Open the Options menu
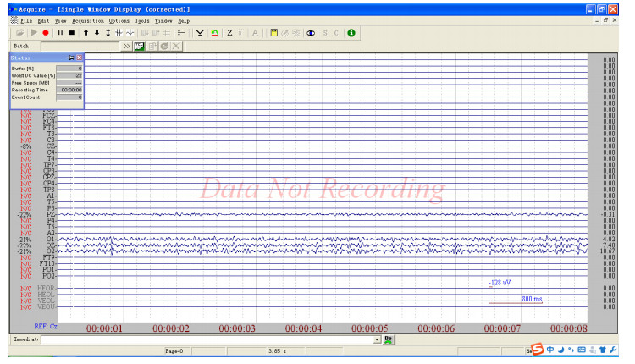Viewport: 635px width, 364px height. (119, 19)
